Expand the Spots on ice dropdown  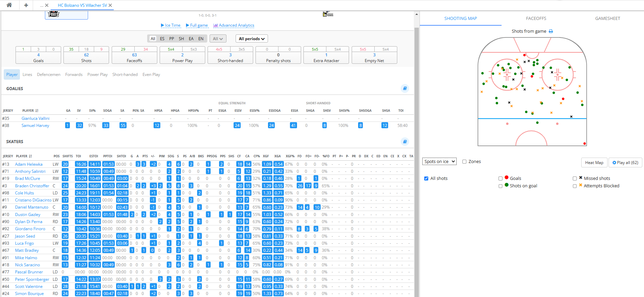tap(439, 162)
